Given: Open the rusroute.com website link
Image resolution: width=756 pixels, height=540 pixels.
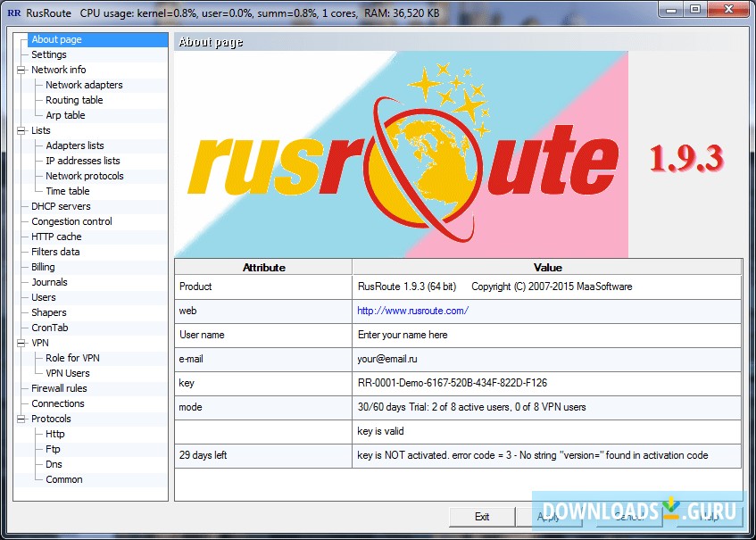Looking at the screenshot, I should [x=412, y=311].
